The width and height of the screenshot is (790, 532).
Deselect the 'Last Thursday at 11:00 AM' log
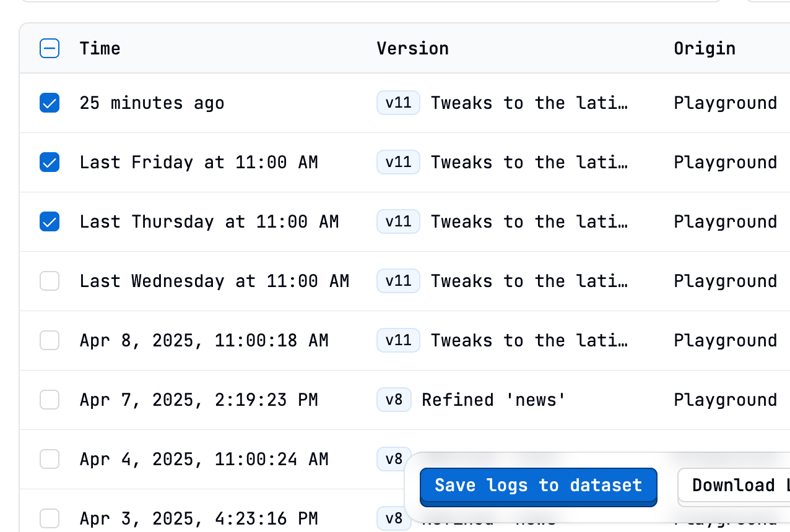click(50, 221)
